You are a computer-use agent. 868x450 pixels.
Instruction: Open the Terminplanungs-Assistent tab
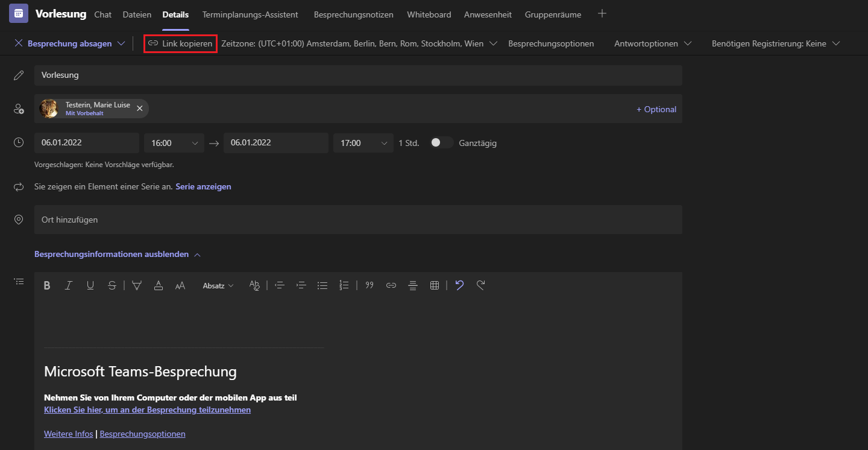pyautogui.click(x=250, y=14)
